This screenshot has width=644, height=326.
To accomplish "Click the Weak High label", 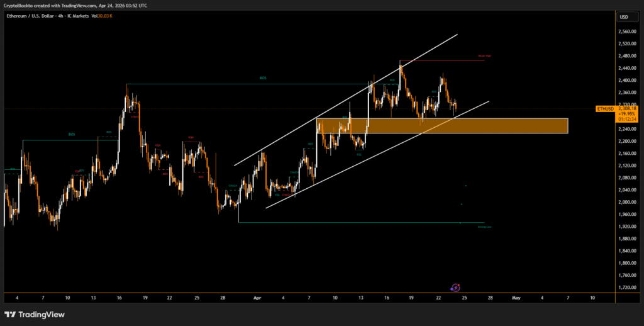I will pos(484,56).
